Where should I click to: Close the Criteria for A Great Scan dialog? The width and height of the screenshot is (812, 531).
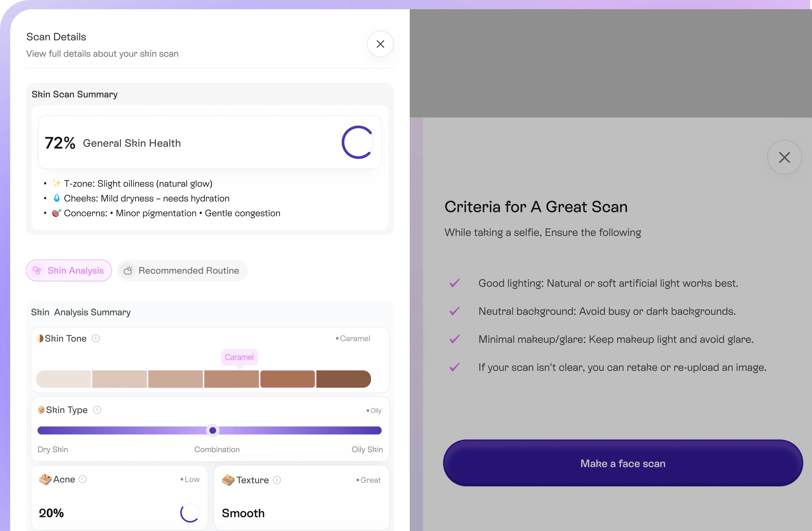click(784, 157)
